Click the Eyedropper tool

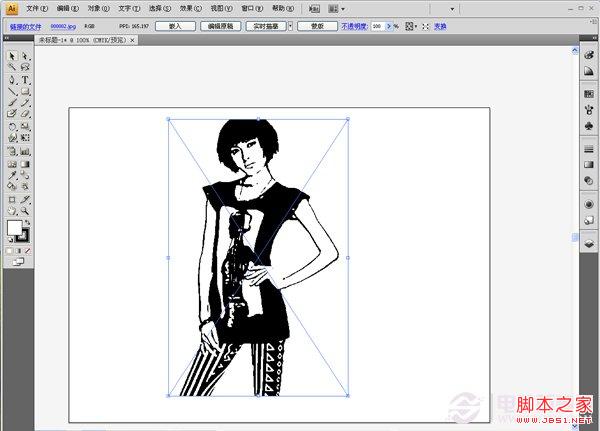coord(12,174)
